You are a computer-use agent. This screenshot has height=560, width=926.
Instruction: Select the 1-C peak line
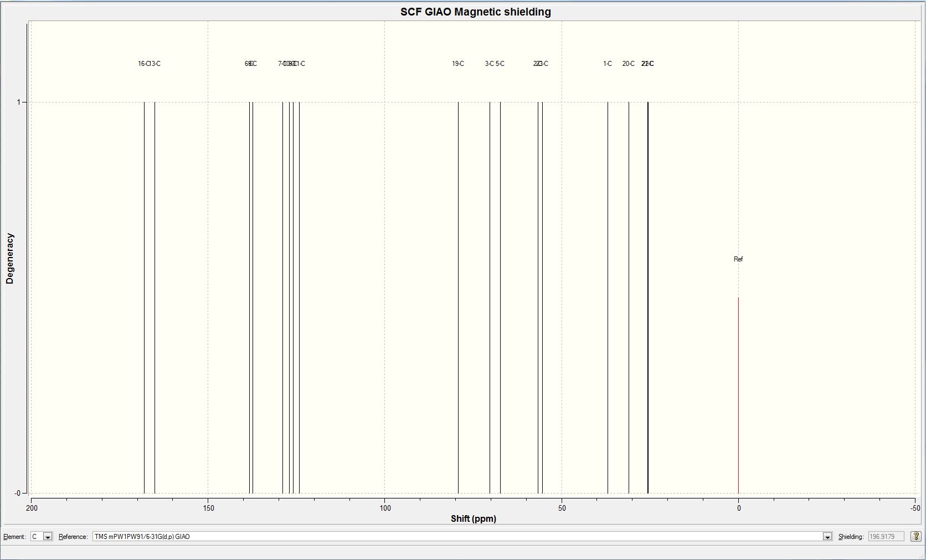[608, 297]
